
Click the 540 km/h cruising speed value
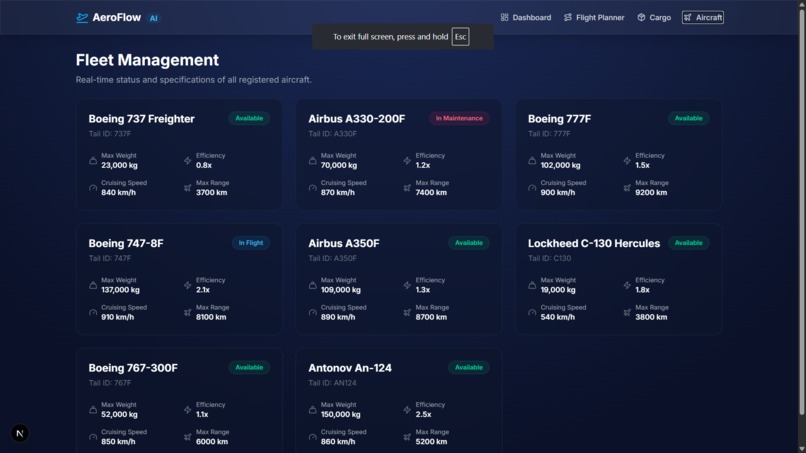click(558, 317)
